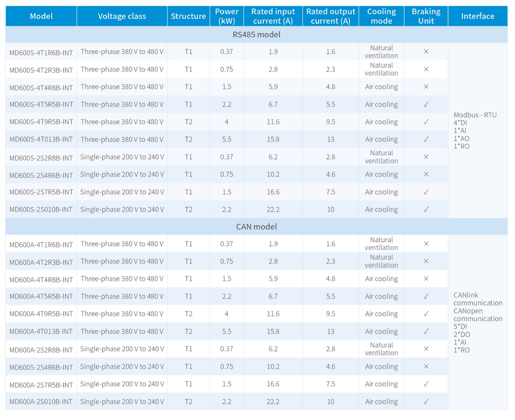Screen dimensions: 515x420
Task: Click the braking unit checkmark for MD600S-2S010B-INT
Action: point(426,209)
